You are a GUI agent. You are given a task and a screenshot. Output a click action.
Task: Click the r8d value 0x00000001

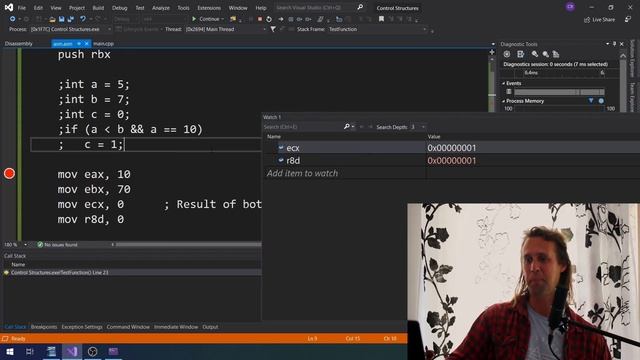(452, 160)
